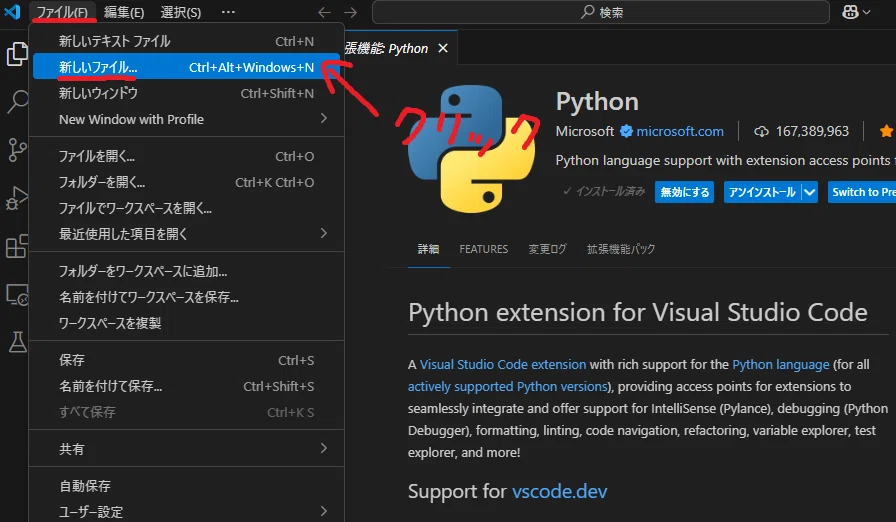
Task: Open the Run and Debug view
Action: pyautogui.click(x=17, y=198)
